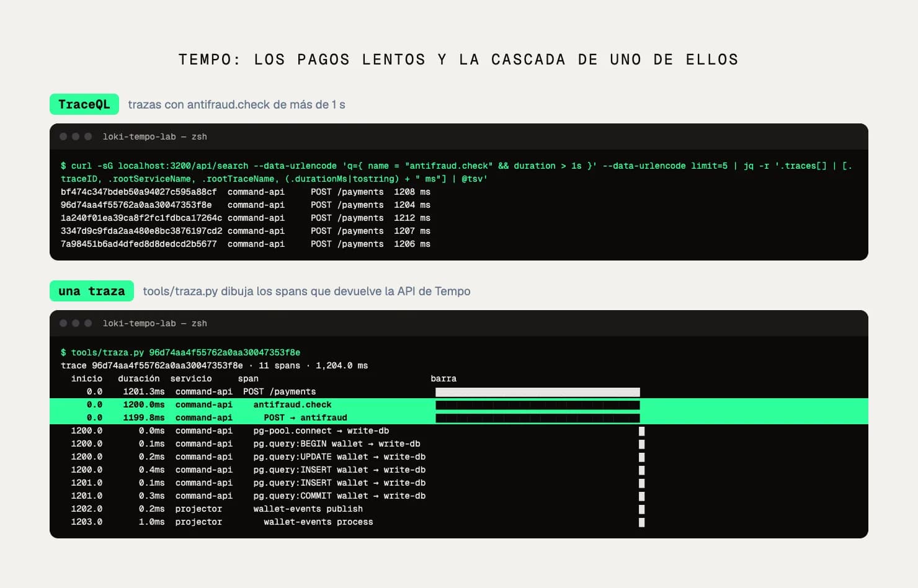Click the dark bar of antifraud.check span
The image size is (918, 588).
pos(538,405)
